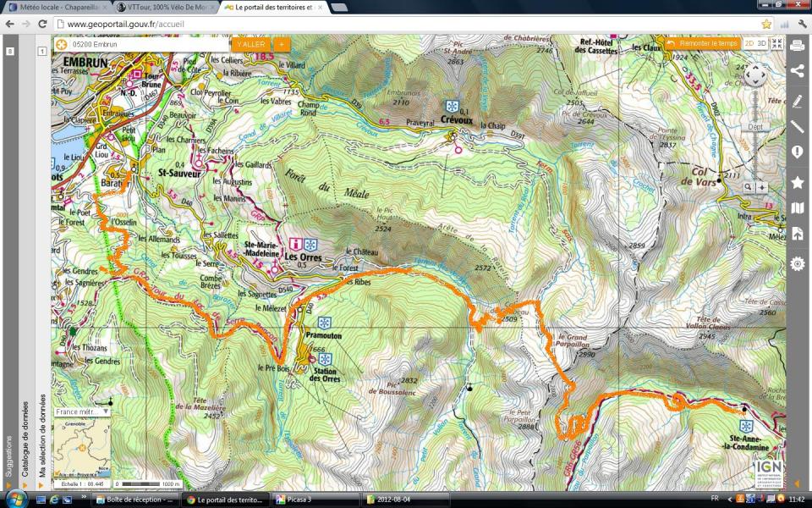The image size is (812, 508).
Task: Expand search options with the orange plus button
Action: tap(282, 45)
